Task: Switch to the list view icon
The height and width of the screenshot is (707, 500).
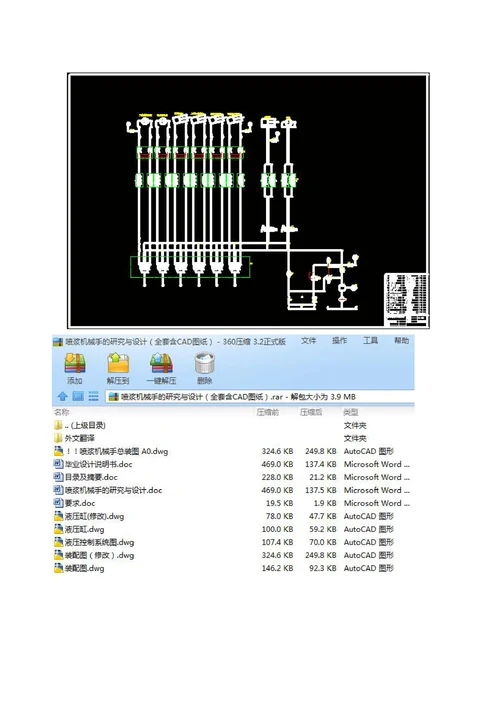Action: point(93,396)
